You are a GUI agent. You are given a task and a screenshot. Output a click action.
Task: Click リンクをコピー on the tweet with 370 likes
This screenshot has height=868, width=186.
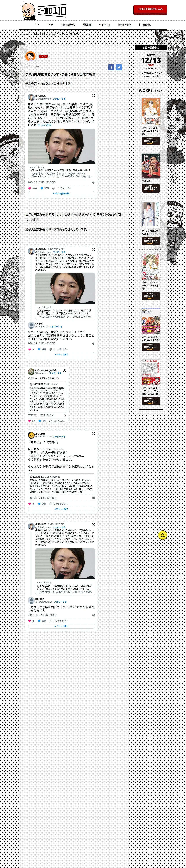(x=61, y=188)
